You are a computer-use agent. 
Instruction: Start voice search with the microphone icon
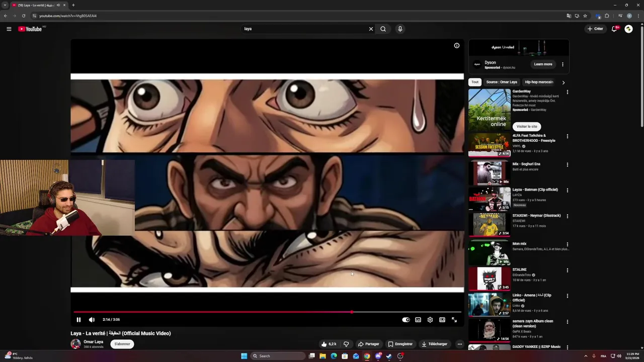tap(400, 29)
